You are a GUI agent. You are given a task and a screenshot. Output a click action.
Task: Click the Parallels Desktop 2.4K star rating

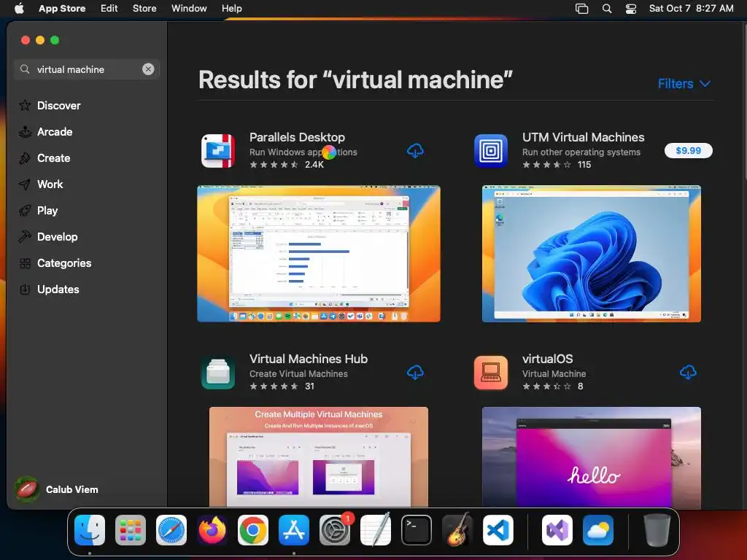point(287,165)
